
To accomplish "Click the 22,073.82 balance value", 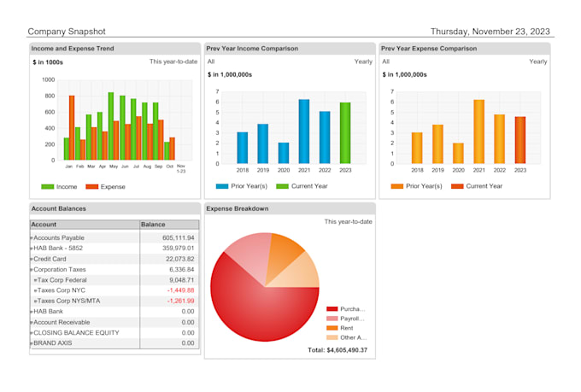I will tap(180, 259).
